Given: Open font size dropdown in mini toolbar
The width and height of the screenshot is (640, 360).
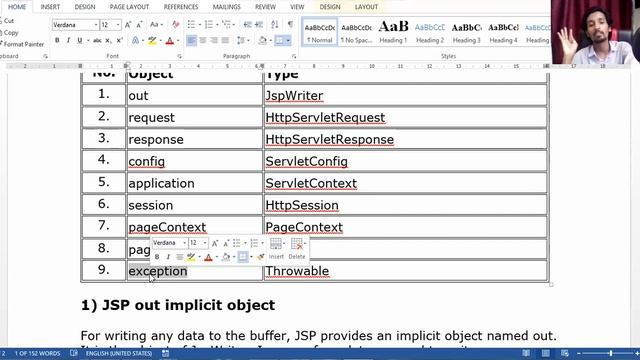Looking at the screenshot, I should (x=205, y=243).
